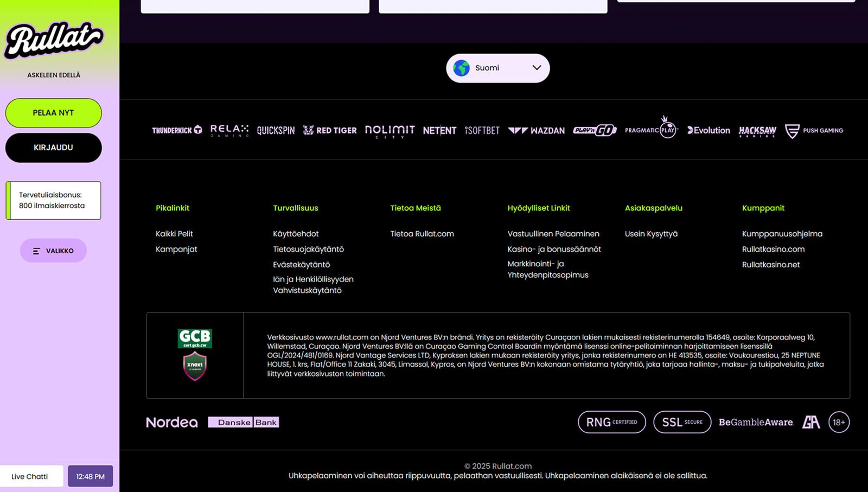
Task: Click the Pragmatic Play provider logo
Action: [651, 130]
